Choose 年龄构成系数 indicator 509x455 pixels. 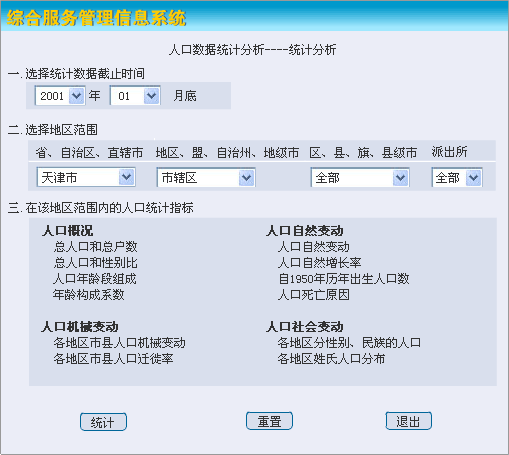[89, 295]
